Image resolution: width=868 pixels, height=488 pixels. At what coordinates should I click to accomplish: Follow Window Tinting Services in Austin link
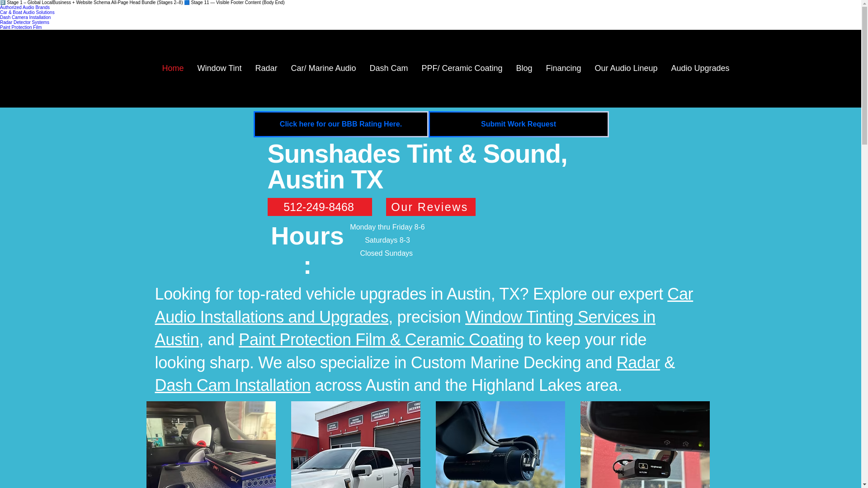(x=560, y=317)
